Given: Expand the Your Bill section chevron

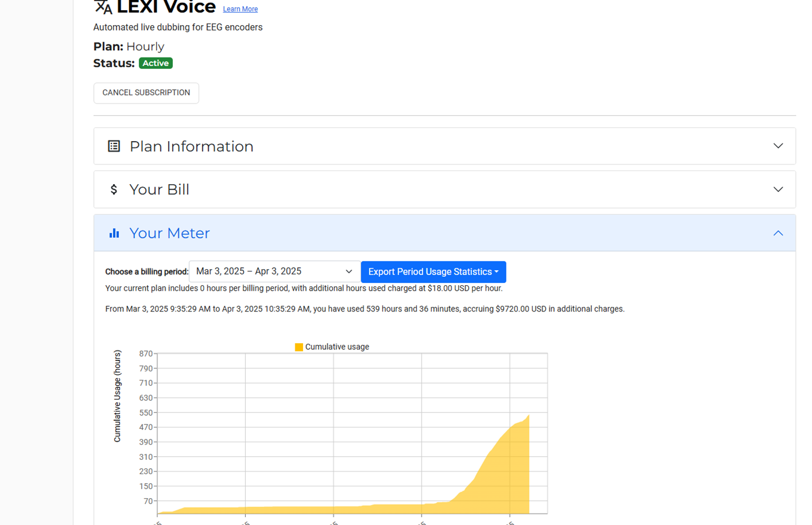Looking at the screenshot, I should [x=778, y=190].
